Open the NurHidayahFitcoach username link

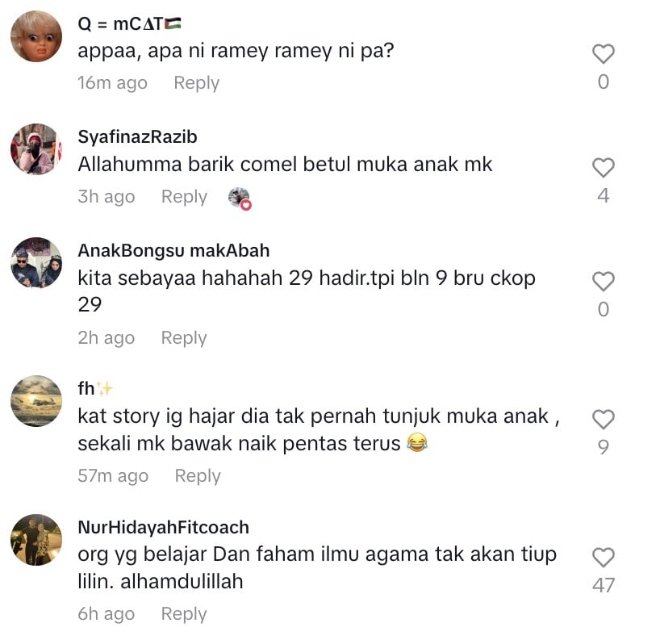pyautogui.click(x=163, y=527)
